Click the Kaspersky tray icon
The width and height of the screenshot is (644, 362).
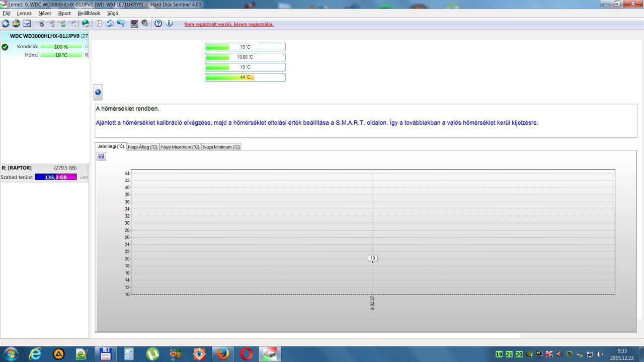point(549,354)
